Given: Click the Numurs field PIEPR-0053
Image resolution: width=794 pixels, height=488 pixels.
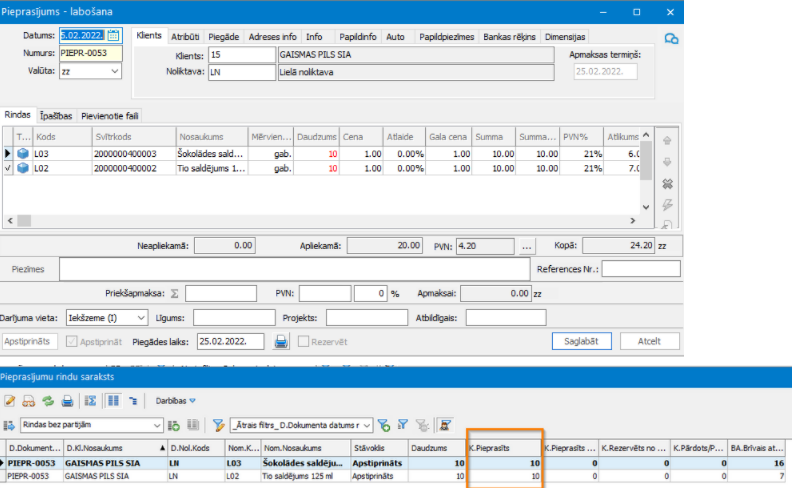Looking at the screenshot, I should coord(90,53).
